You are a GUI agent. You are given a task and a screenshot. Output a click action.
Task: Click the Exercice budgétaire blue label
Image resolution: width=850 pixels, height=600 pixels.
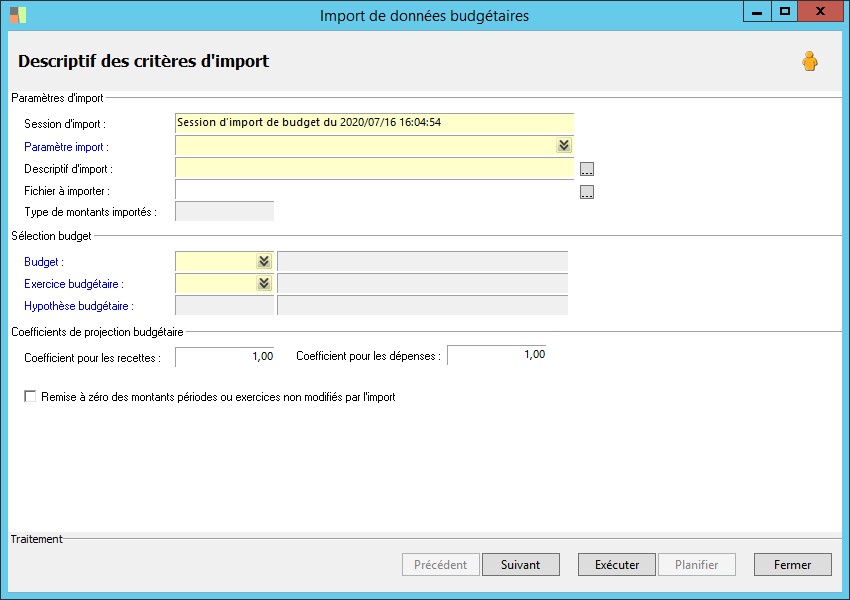74,284
